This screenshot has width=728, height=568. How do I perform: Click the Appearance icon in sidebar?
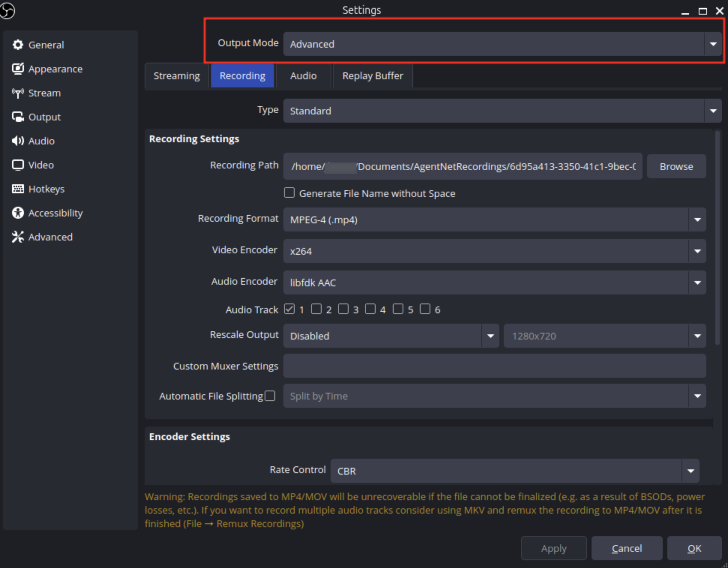point(18,69)
